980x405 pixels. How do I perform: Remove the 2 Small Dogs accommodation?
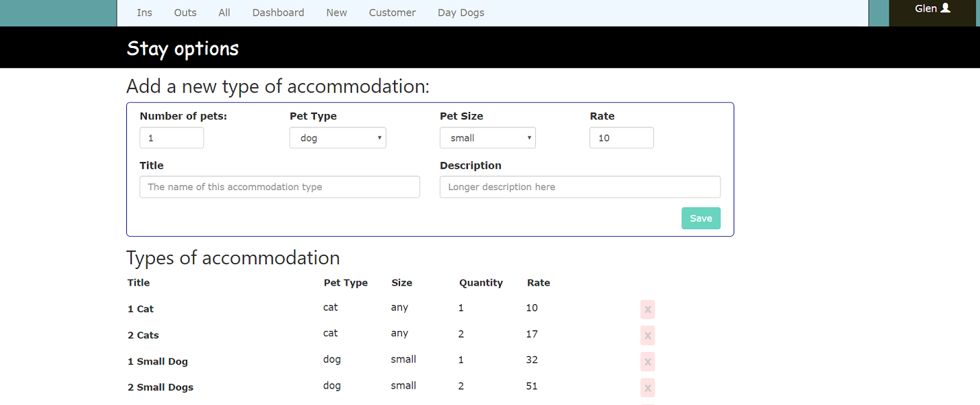pyautogui.click(x=647, y=388)
